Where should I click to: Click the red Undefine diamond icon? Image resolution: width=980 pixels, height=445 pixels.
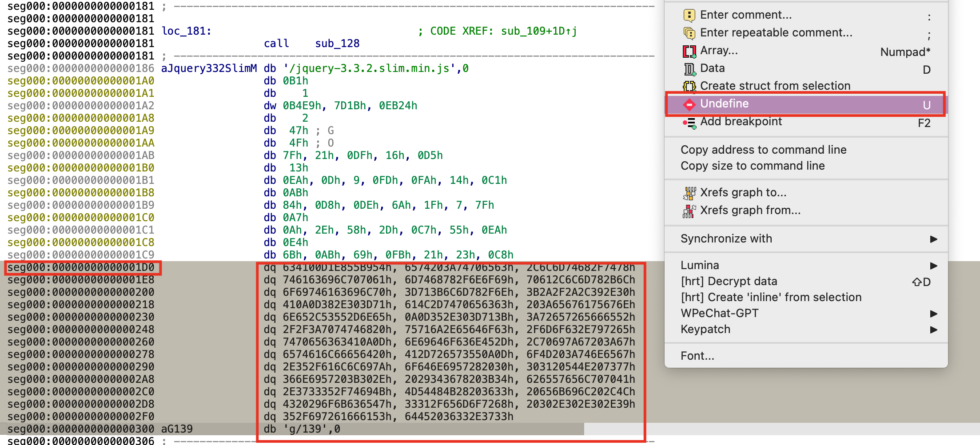(689, 104)
